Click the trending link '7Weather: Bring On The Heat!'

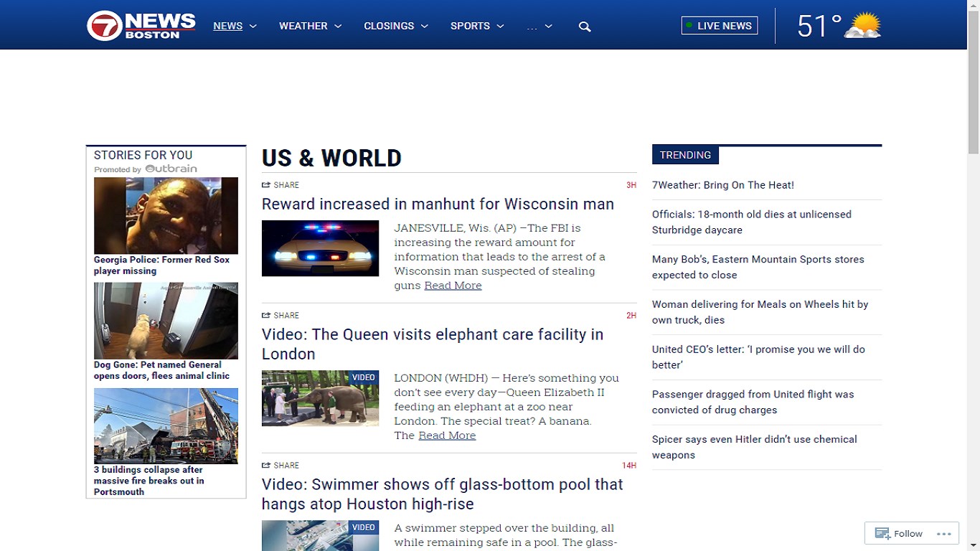(722, 184)
